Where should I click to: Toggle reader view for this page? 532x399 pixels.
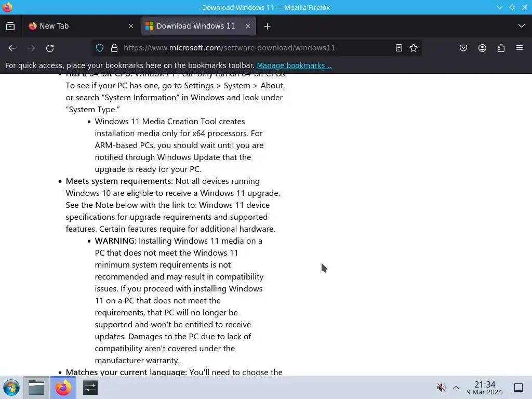[x=399, y=48]
